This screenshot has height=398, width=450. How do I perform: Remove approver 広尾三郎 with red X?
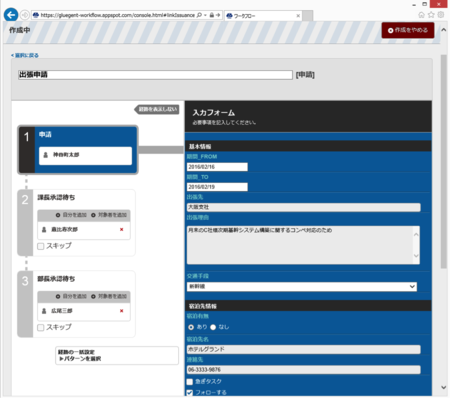121,311
